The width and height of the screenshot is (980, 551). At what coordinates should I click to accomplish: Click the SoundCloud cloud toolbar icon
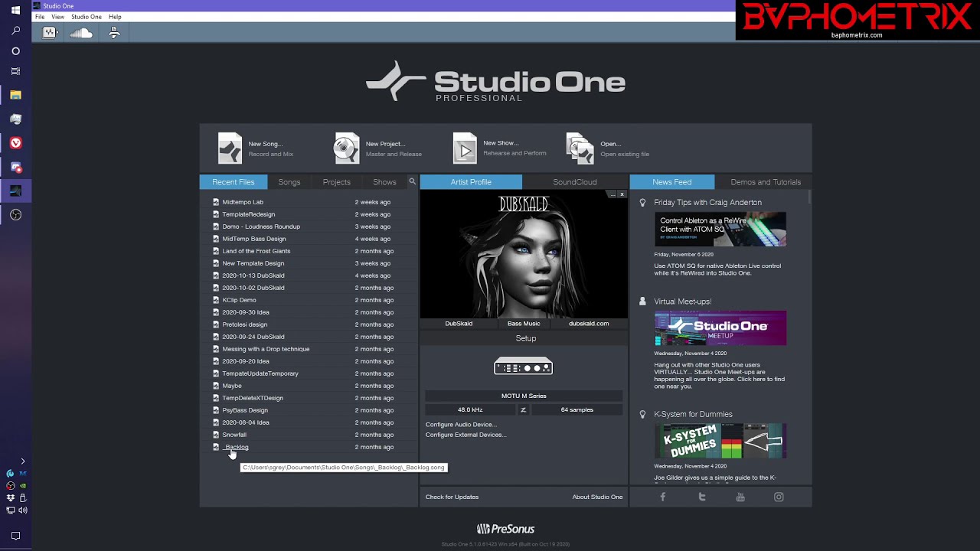pos(81,33)
